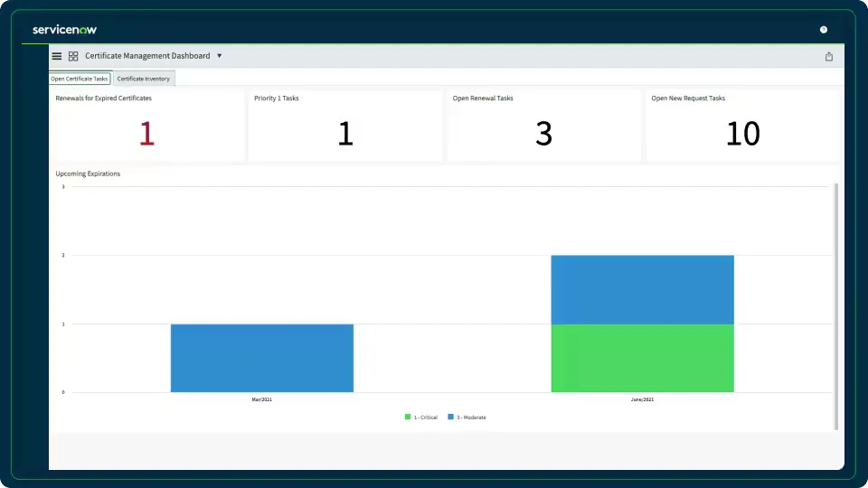Image resolution: width=868 pixels, height=488 pixels.
Task: Open the hamburger navigation menu
Action: 56,56
